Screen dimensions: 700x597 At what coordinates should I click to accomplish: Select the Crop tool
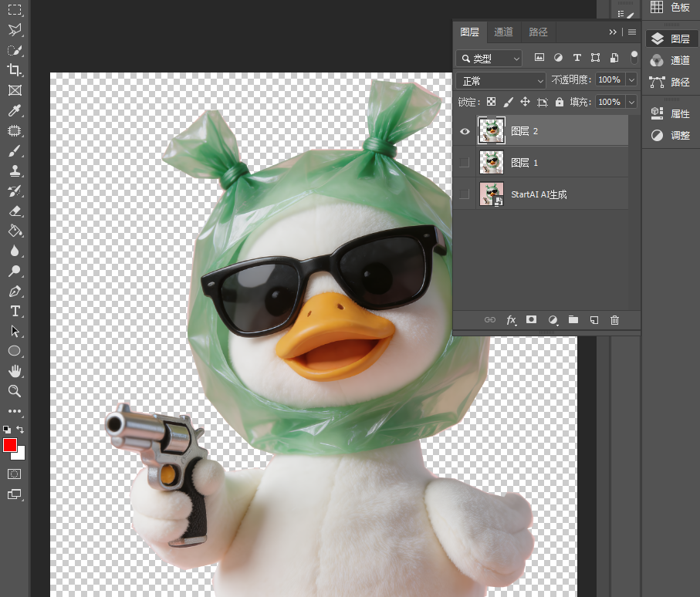[15, 70]
